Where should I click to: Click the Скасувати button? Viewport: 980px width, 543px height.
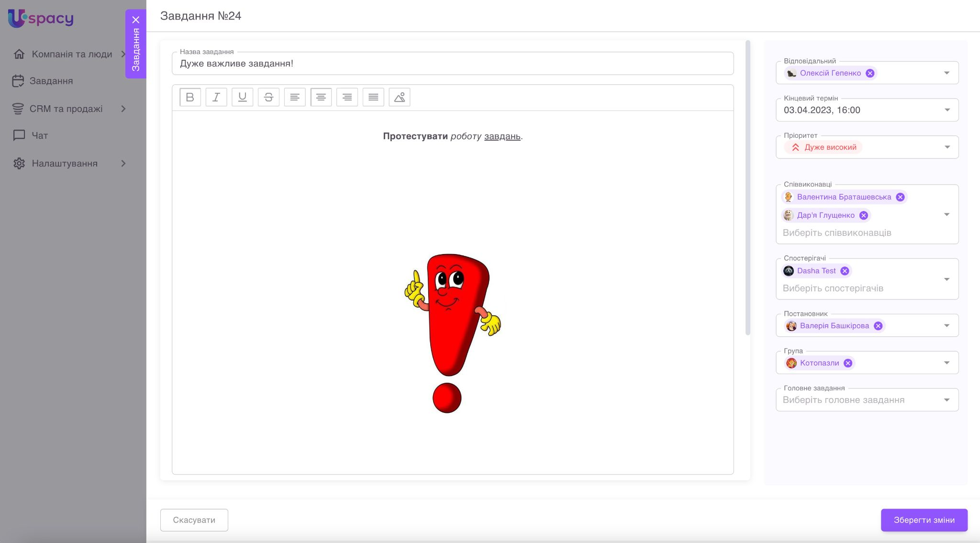coord(194,520)
